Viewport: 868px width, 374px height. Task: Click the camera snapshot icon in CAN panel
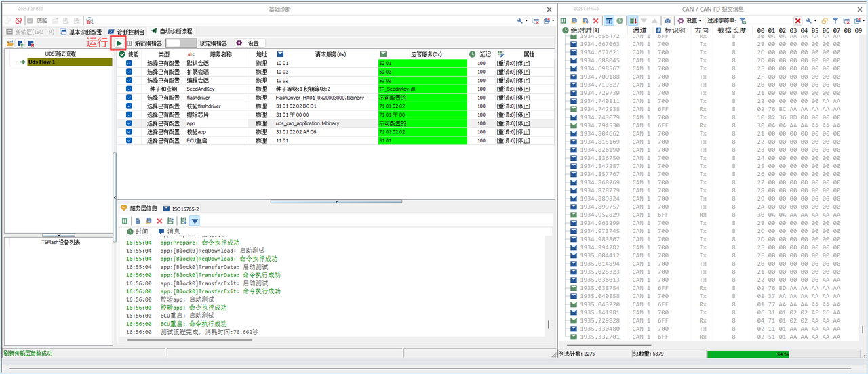pyautogui.click(x=668, y=21)
